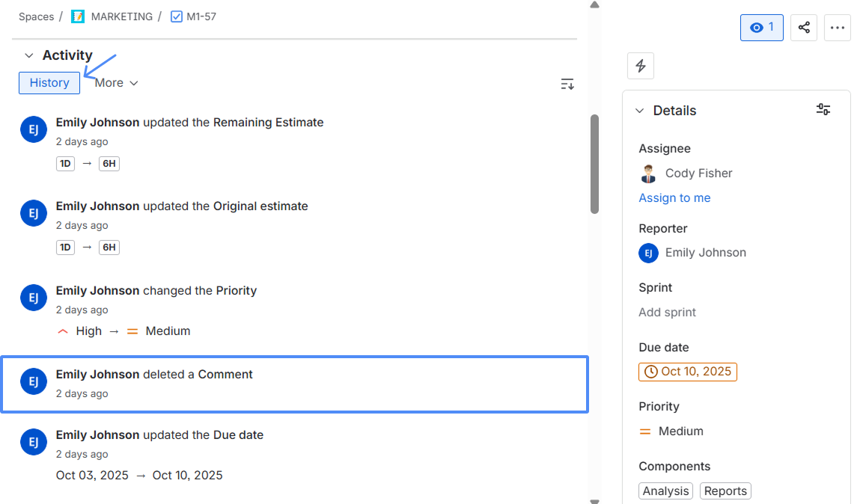866x504 pixels.
Task: Click the Add sprint field
Action: point(667,313)
